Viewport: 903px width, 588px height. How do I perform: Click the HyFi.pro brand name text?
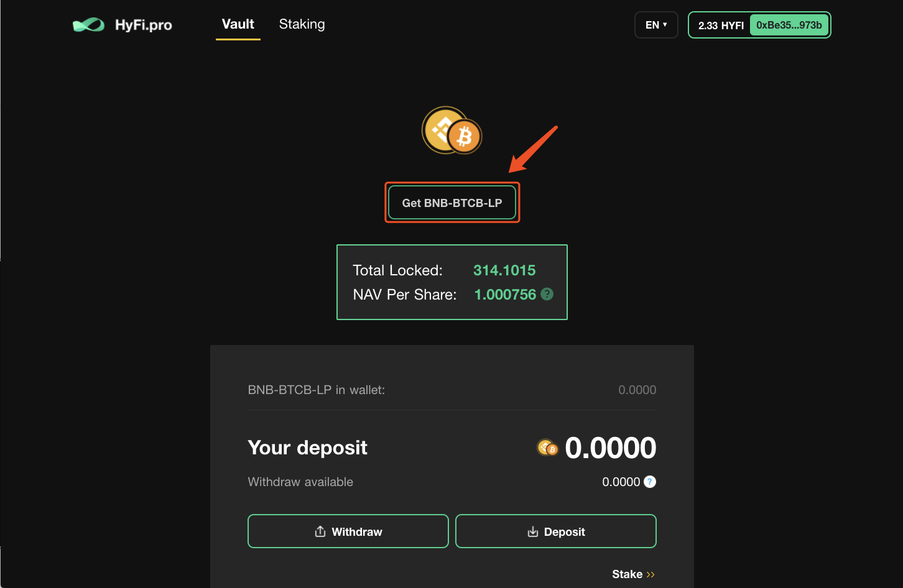click(x=144, y=25)
